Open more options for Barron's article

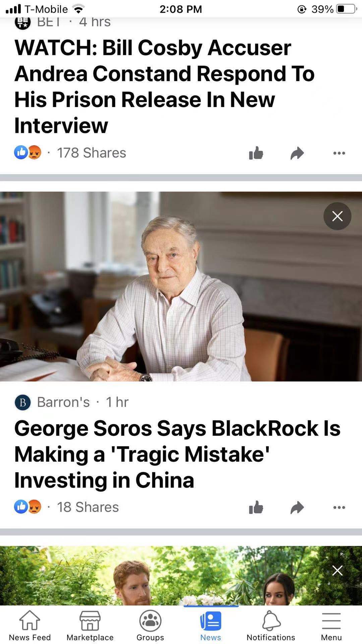[339, 507]
